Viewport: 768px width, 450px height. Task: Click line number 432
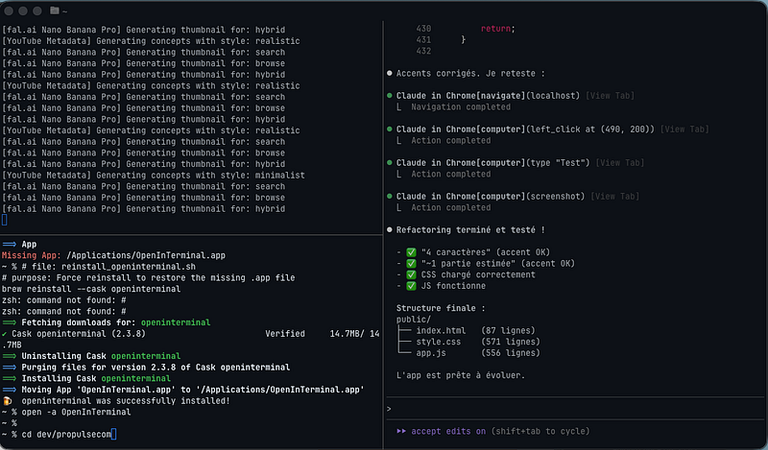[424, 51]
